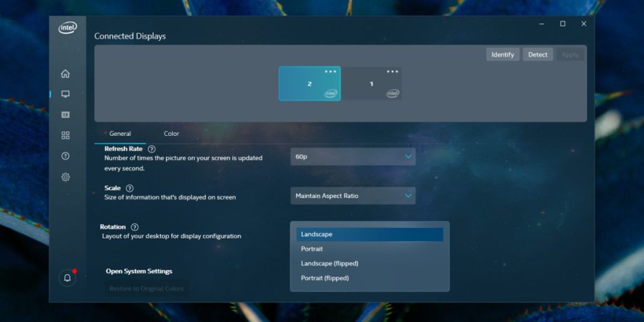Click the Detect button
The image size is (644, 322).
538,55
